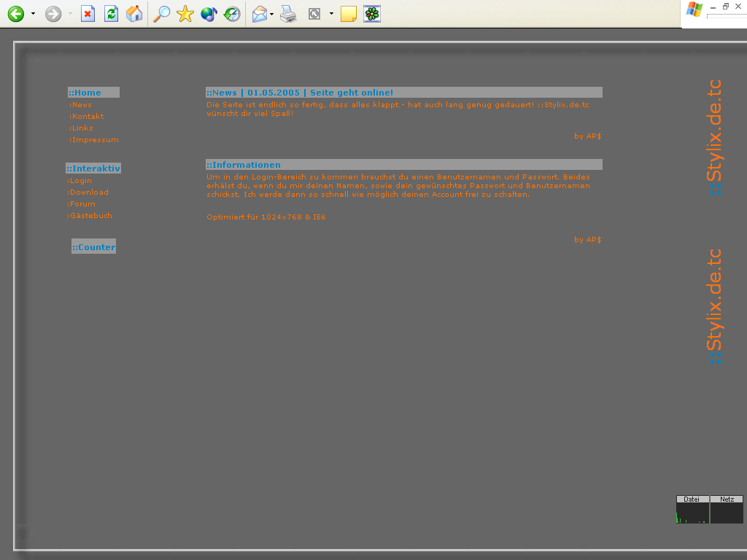Go to the browser Home page icon
Viewport: 747px width, 560px height.
coord(134,14)
